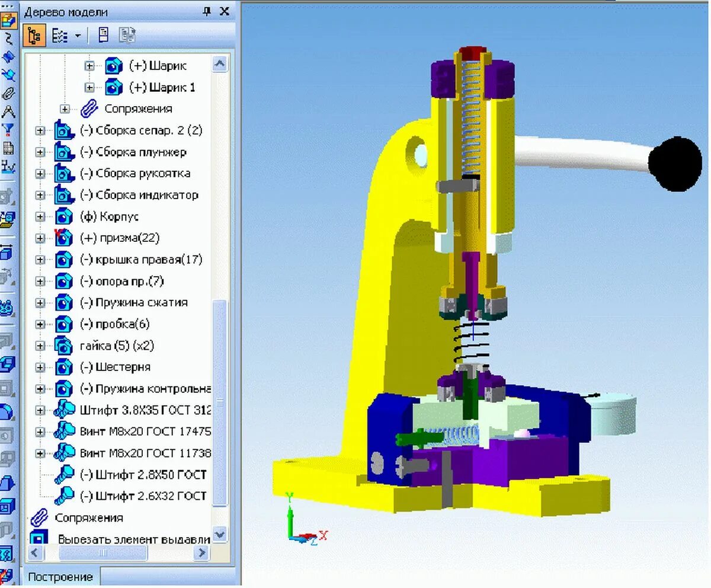This screenshot has width=711, height=588.
Task: Open the paperclip mates toolbar icon
Action: pos(7,94)
